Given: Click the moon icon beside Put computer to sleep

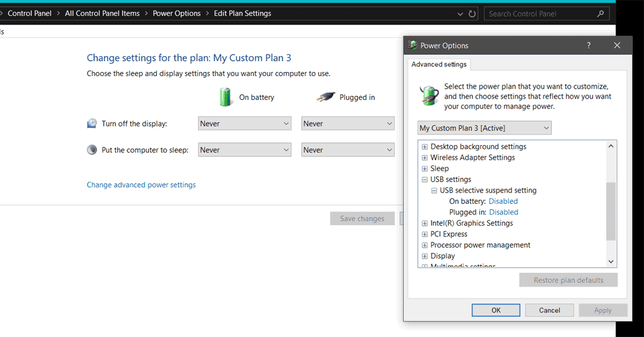Looking at the screenshot, I should [x=92, y=150].
